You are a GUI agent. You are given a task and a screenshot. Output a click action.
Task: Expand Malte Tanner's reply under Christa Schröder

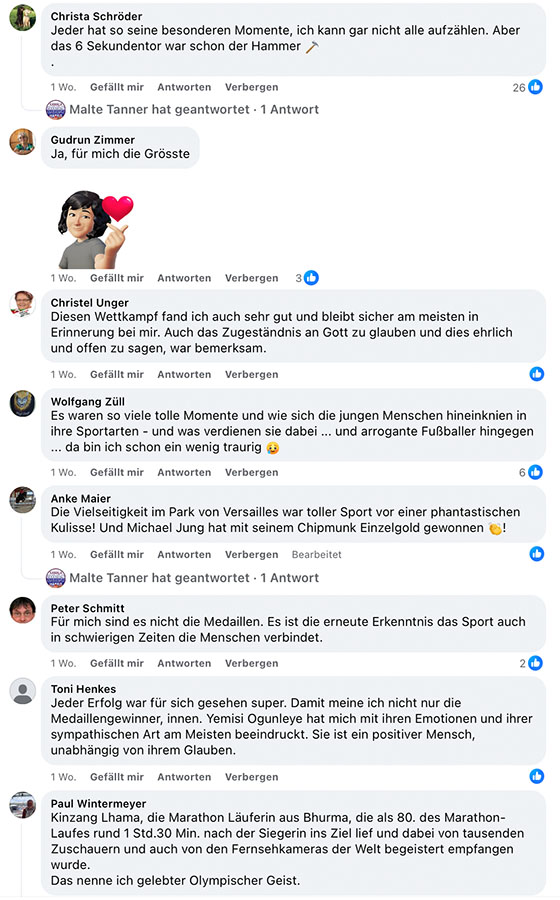194,110
